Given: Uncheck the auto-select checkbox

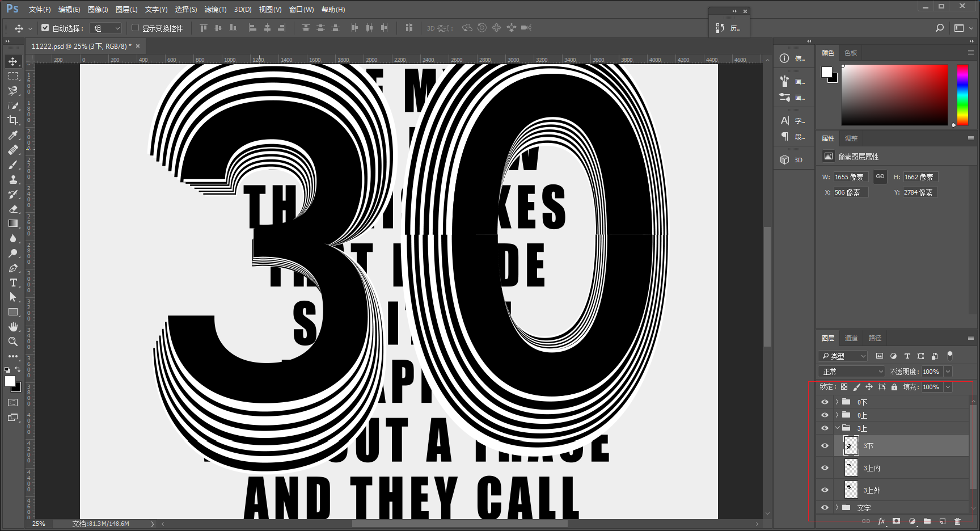Looking at the screenshot, I should tap(45, 28).
